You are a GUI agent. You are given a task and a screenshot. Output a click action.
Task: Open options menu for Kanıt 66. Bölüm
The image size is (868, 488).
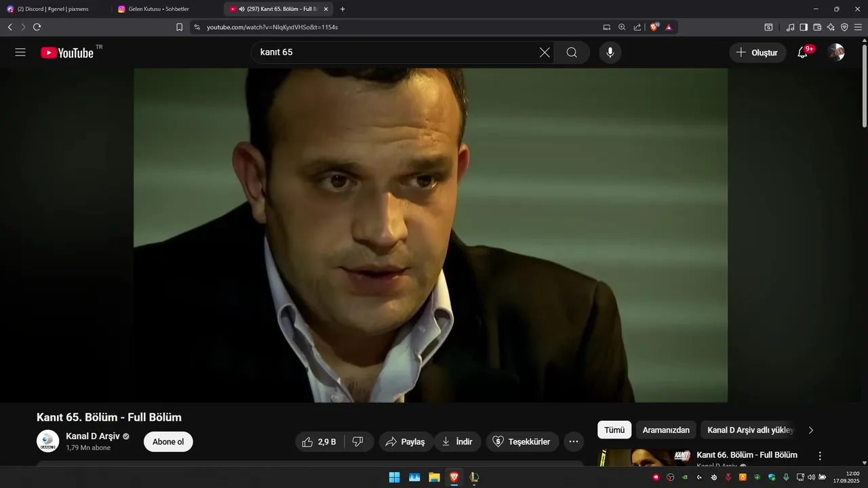[820, 456]
